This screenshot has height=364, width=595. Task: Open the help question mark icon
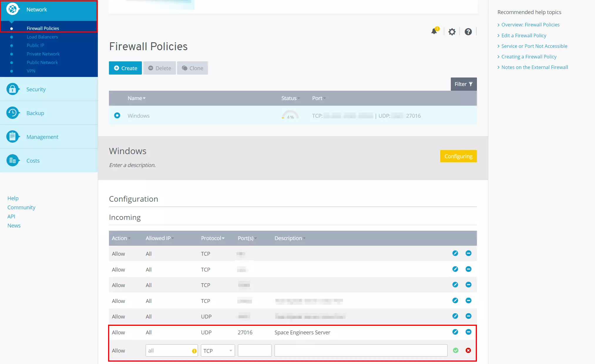tap(468, 32)
